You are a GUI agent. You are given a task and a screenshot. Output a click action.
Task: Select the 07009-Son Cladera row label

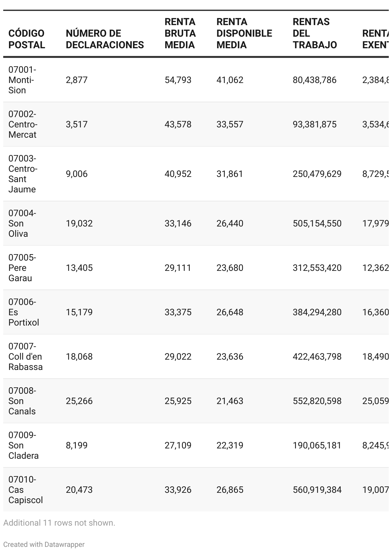click(23, 445)
